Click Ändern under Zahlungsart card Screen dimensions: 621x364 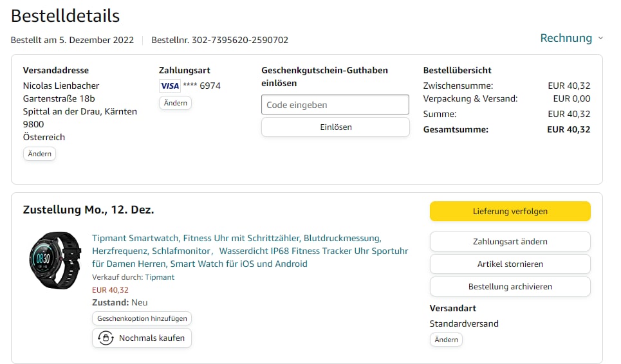click(175, 104)
